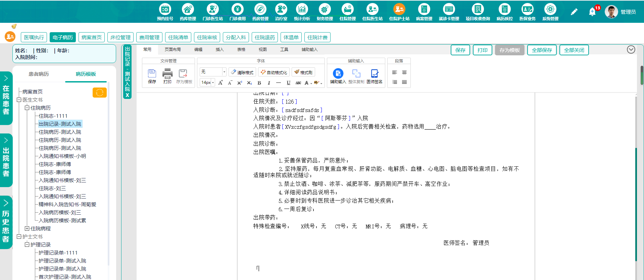
Task: Collapse the 医生文书 tree node
Action: [19, 100]
